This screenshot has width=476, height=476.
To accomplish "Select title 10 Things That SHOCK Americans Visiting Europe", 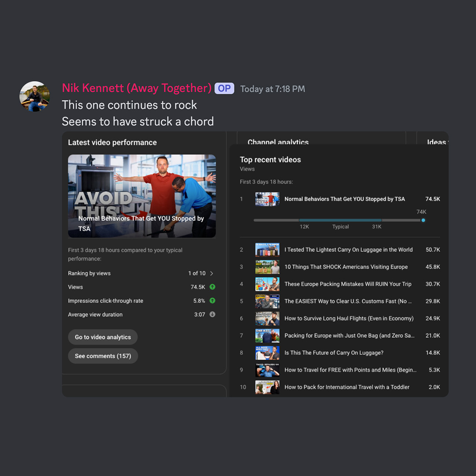I will [x=346, y=267].
